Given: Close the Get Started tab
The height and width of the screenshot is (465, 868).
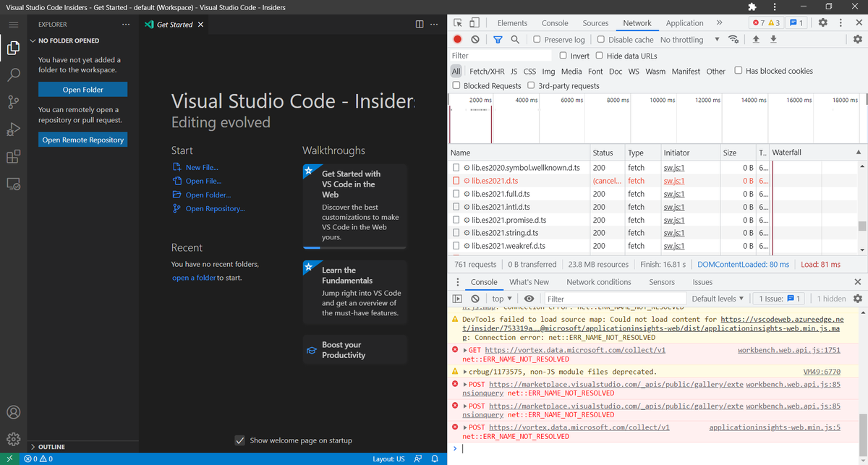Looking at the screenshot, I should pos(200,25).
